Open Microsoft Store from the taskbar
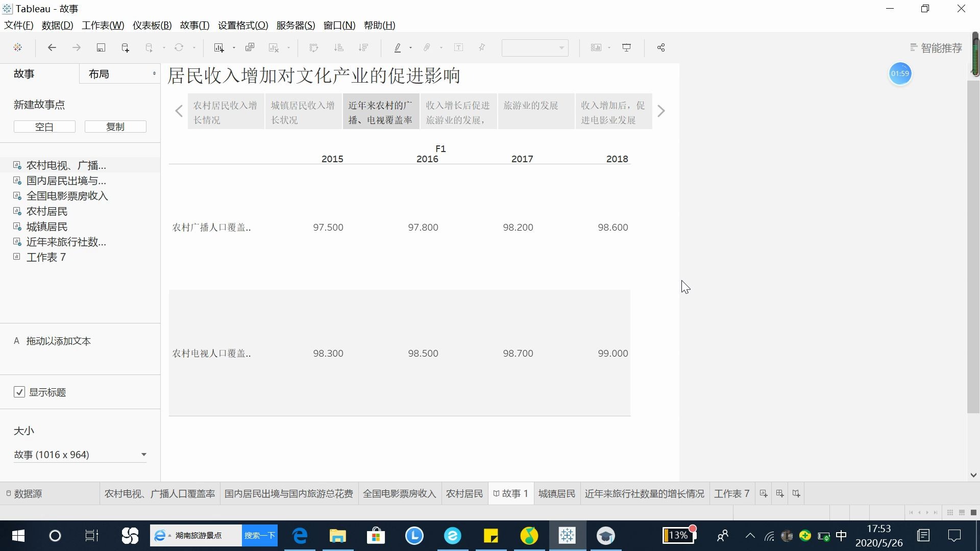This screenshot has height=551, width=980. (x=376, y=536)
